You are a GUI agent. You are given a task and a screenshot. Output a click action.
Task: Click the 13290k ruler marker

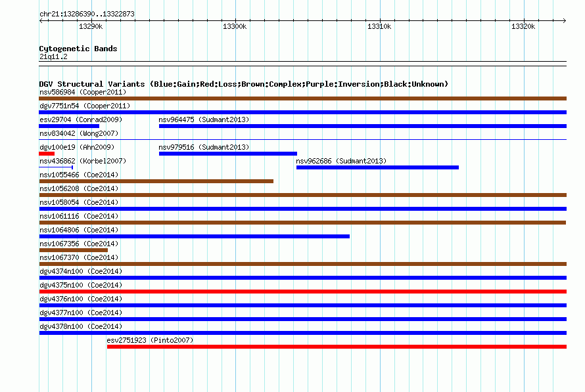(x=91, y=26)
